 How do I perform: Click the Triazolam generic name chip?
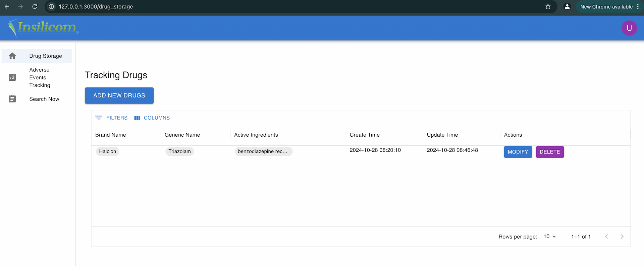[x=179, y=151]
